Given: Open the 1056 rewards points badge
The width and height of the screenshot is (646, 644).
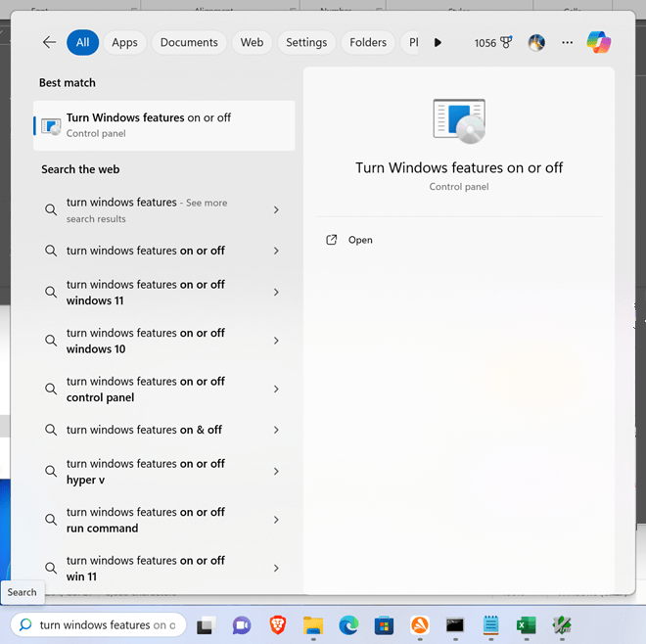Looking at the screenshot, I should (x=492, y=42).
